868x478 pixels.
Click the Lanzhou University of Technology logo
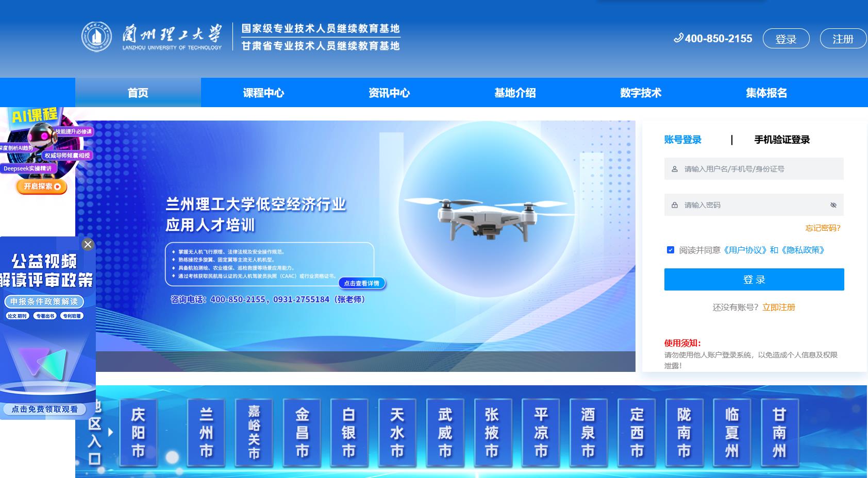(x=97, y=37)
